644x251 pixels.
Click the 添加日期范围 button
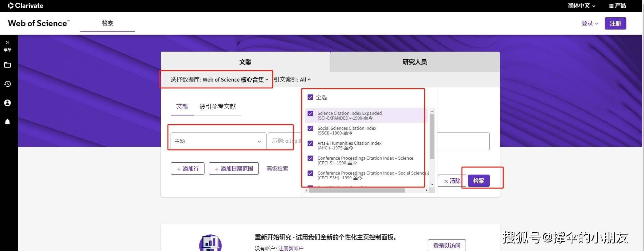click(234, 168)
